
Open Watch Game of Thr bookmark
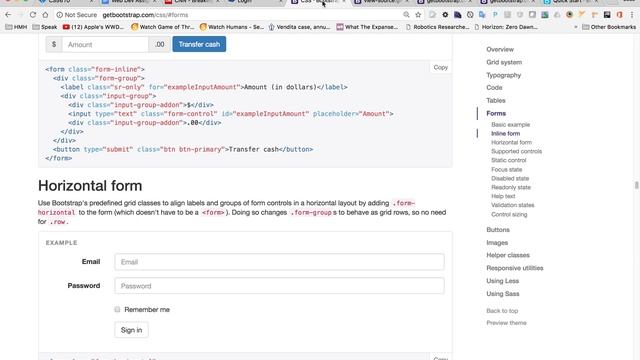(x=163, y=27)
